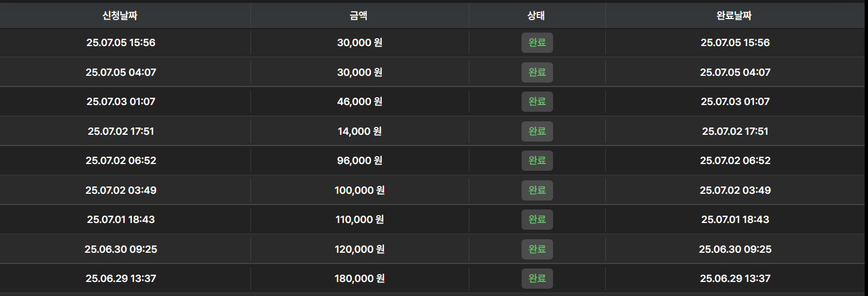This screenshot has height=296, width=868.
Task: Click 완료 badge for 25.07.05 04:07 row
Action: [537, 72]
